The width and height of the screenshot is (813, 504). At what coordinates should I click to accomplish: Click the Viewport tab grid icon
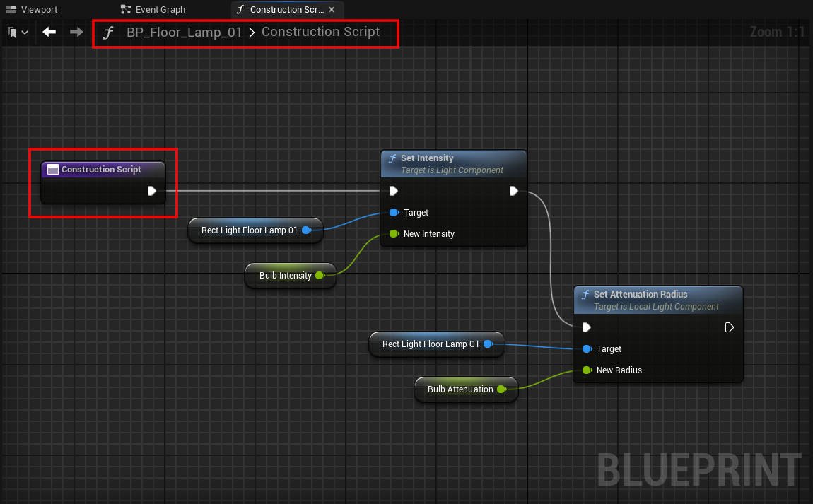click(x=11, y=9)
